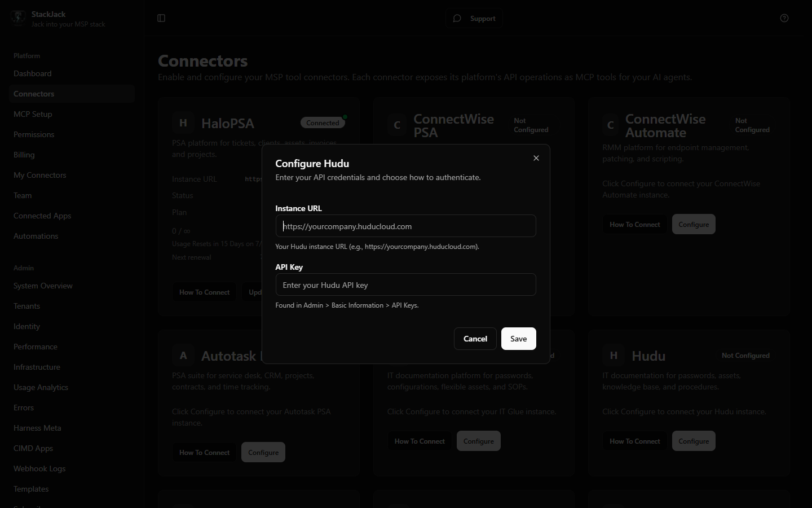812x508 pixels.
Task: Click Autotask How To Connect button
Action: click(x=204, y=452)
